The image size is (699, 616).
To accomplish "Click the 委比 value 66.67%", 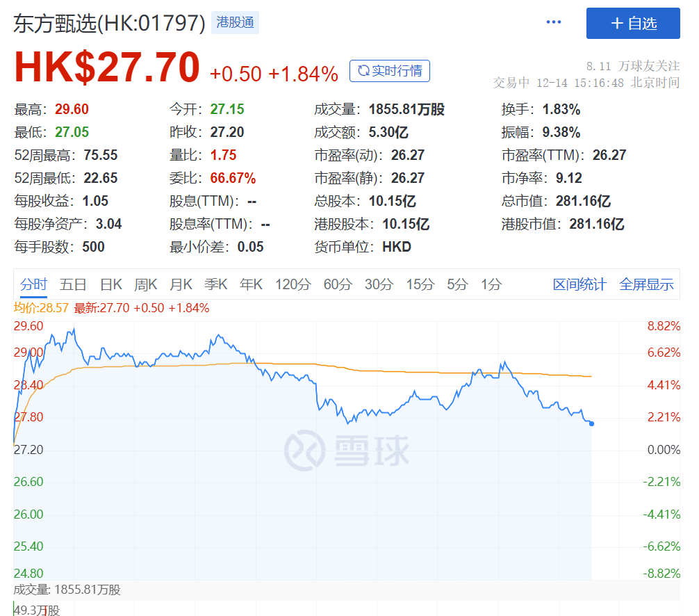I will point(233,178).
